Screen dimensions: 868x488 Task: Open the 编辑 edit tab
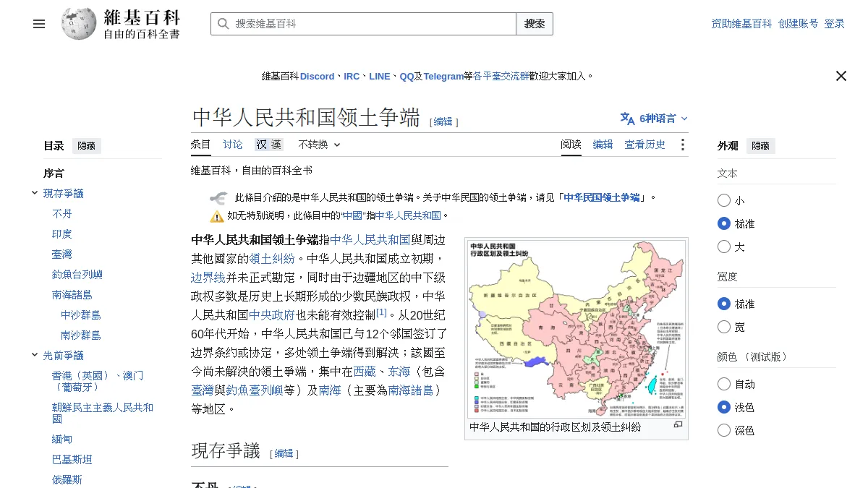point(603,145)
